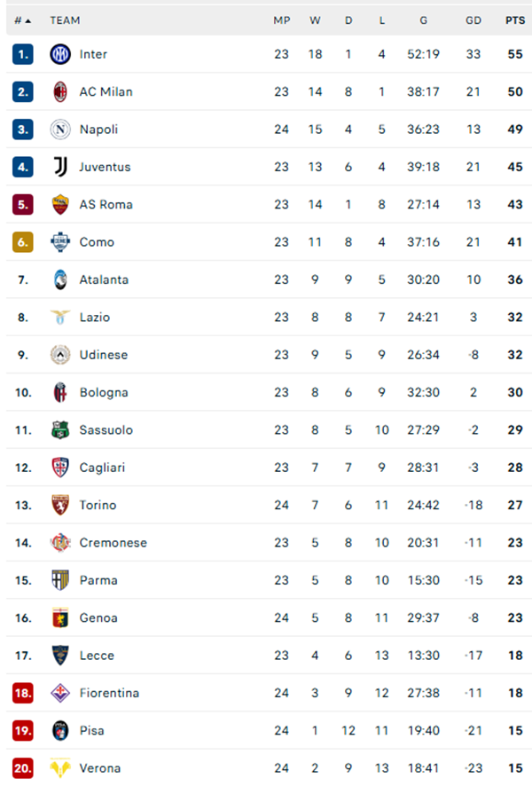Click the AS Roma badge

pos(58,204)
